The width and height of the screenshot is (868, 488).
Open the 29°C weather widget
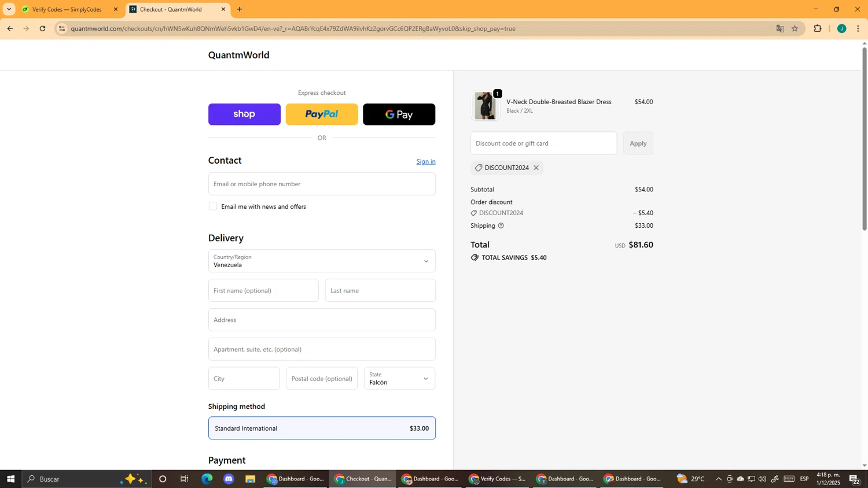tap(691, 479)
